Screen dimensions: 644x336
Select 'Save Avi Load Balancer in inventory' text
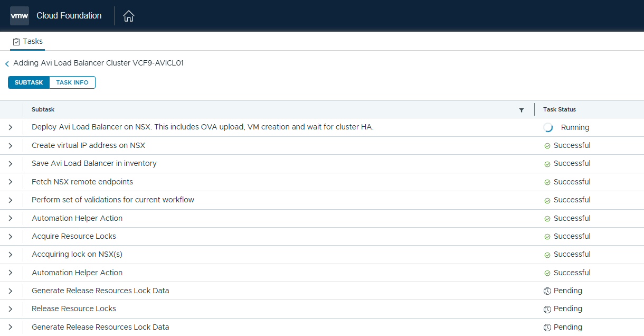pos(94,163)
